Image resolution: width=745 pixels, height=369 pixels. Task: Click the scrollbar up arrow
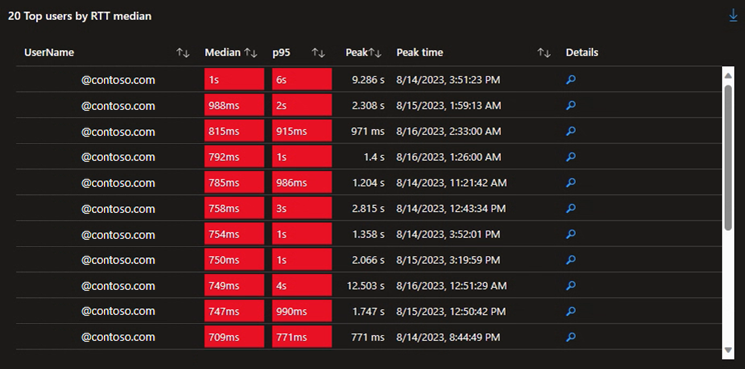point(728,74)
